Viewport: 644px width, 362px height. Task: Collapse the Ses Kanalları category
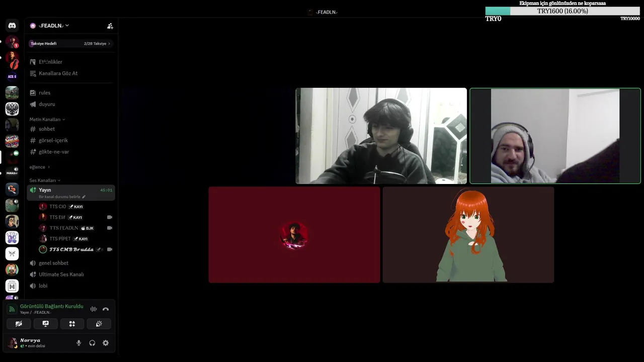pos(45,180)
